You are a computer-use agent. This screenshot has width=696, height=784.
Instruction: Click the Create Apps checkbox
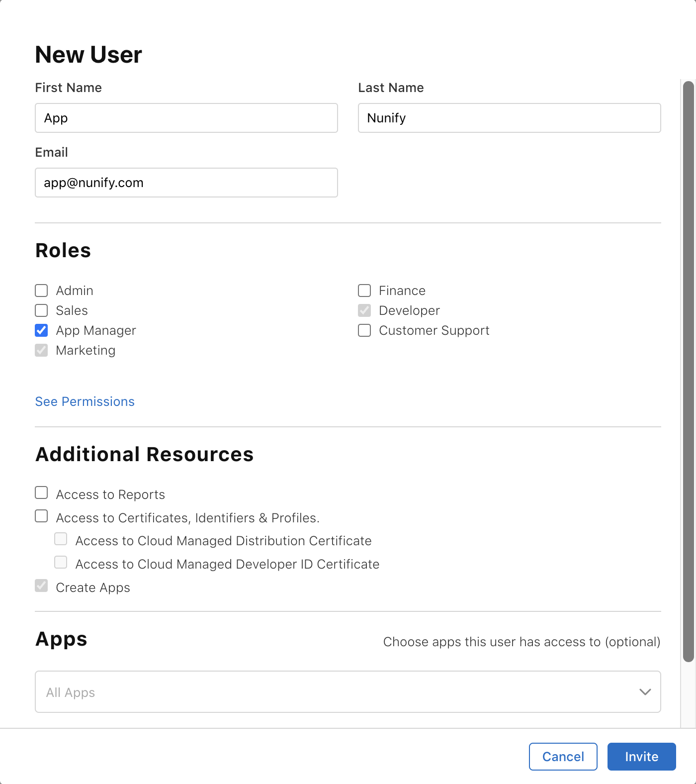pyautogui.click(x=42, y=586)
